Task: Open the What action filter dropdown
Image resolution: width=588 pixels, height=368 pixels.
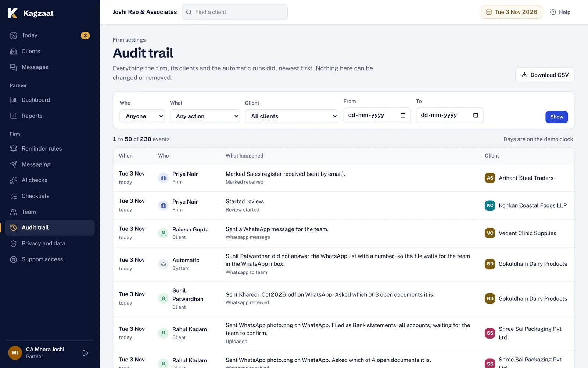Action: coord(205,116)
